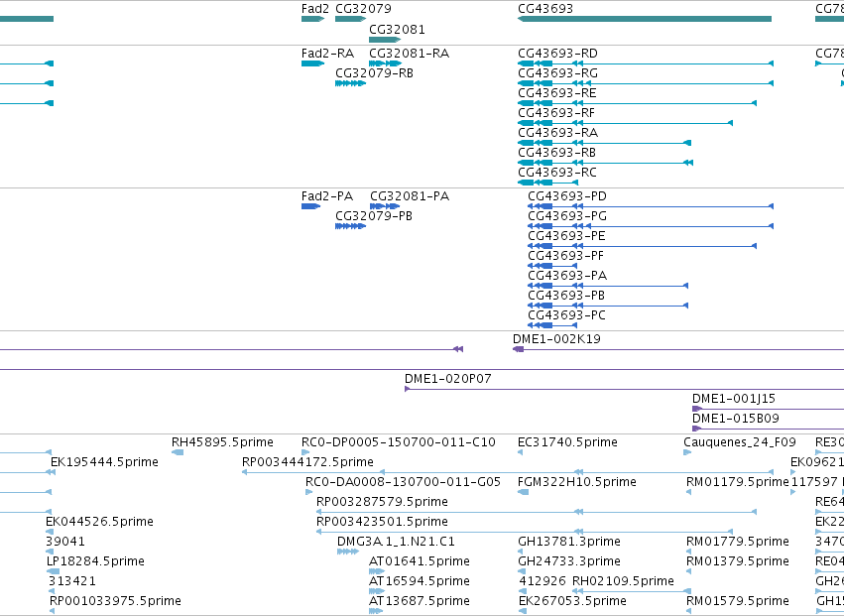This screenshot has height=616, width=844.
Task: Select EST EC31740.5prime label
Action: 567,442
